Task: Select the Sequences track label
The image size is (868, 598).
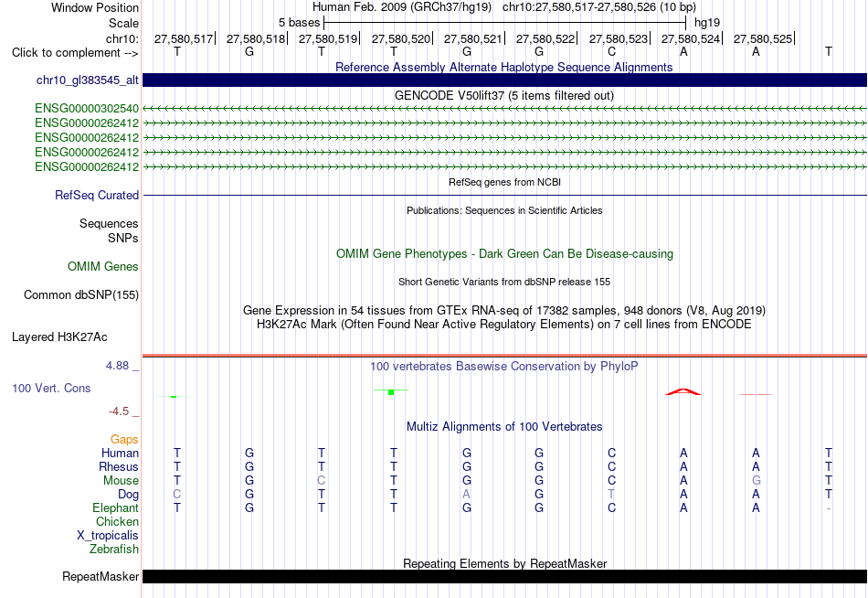Action: (x=109, y=223)
